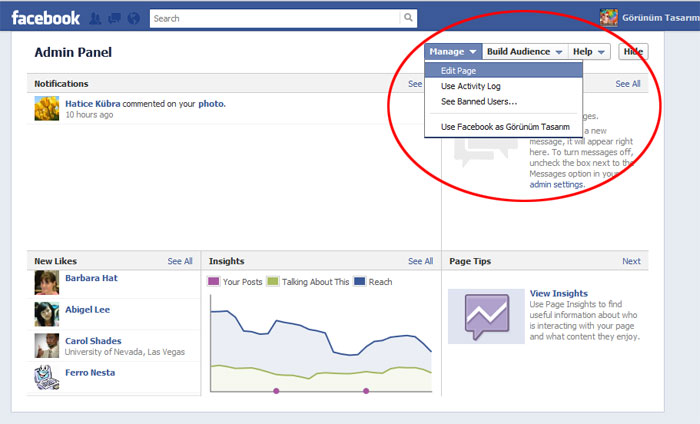Image resolution: width=700 pixels, height=424 pixels.
Task: Open the messages icon in the top bar
Action: 114,18
